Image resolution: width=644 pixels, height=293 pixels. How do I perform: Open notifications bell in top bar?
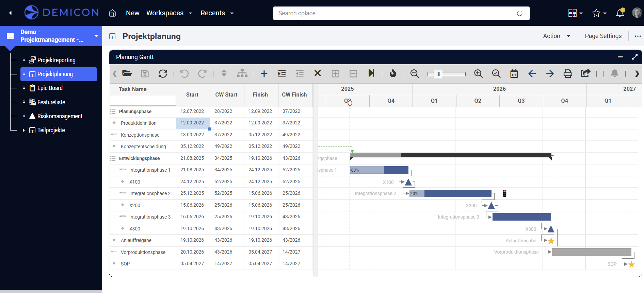tap(620, 13)
